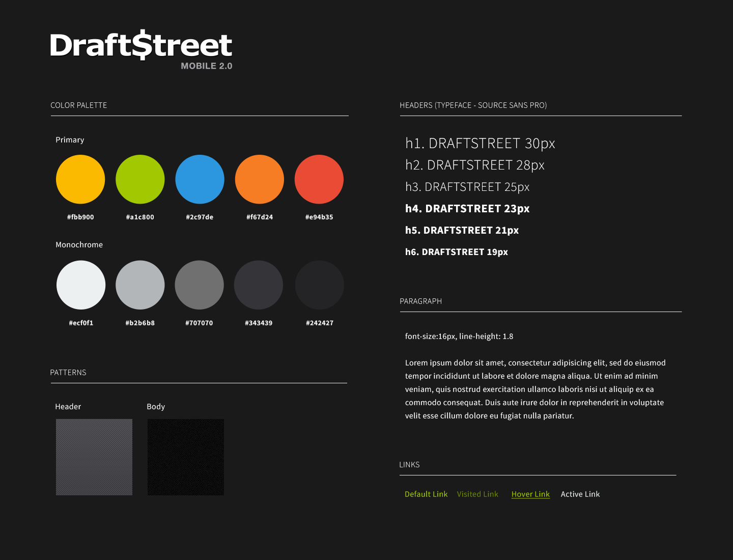Select the yellow #fbb900 swatch
The image size is (733, 560).
[80, 179]
